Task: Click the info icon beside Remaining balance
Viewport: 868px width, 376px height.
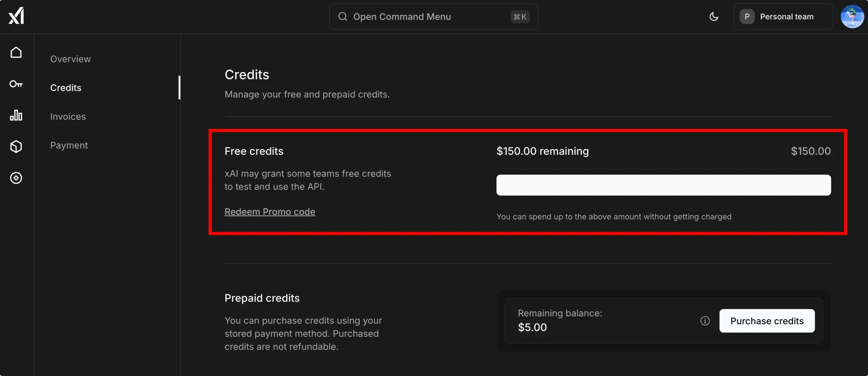Action: pyautogui.click(x=705, y=321)
